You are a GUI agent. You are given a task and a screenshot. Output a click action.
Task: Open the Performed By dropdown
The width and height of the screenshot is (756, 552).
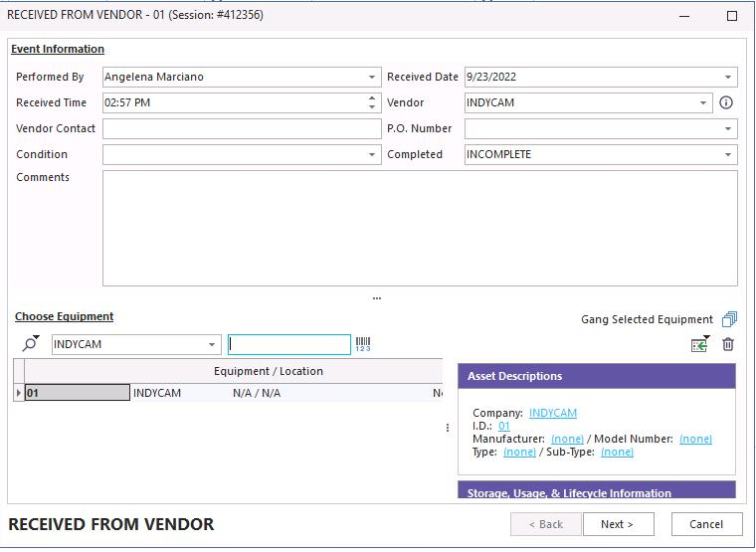(x=372, y=77)
